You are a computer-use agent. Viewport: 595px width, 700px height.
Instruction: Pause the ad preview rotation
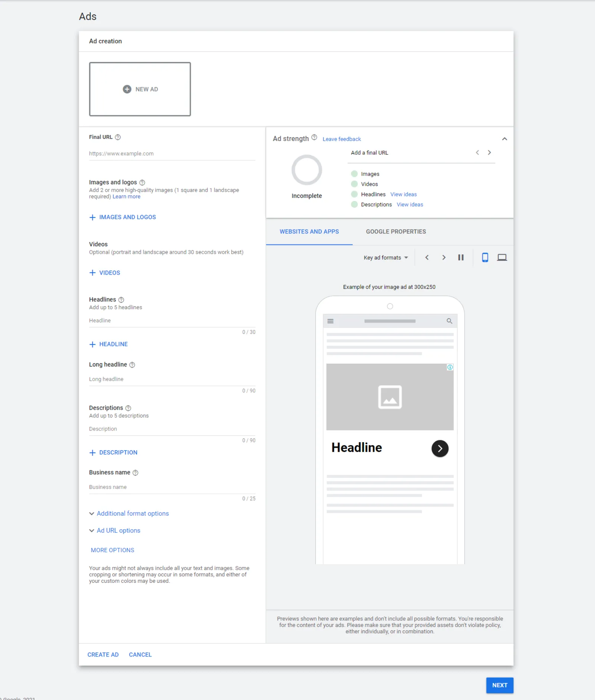pos(461,258)
